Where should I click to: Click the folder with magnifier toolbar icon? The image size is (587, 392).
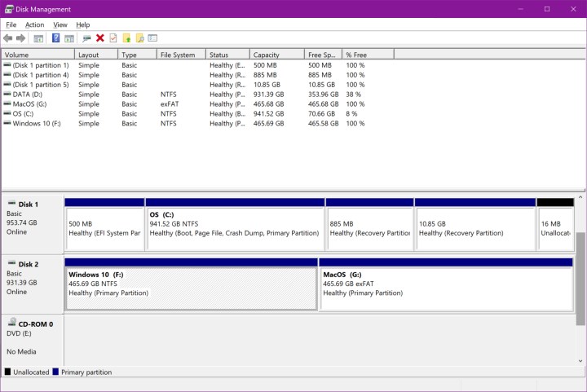point(139,38)
